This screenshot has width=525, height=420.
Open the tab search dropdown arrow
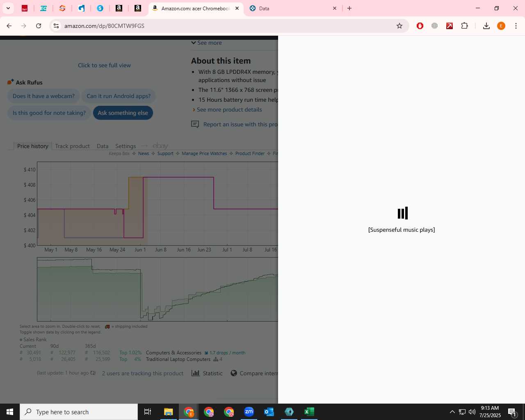tap(8, 8)
